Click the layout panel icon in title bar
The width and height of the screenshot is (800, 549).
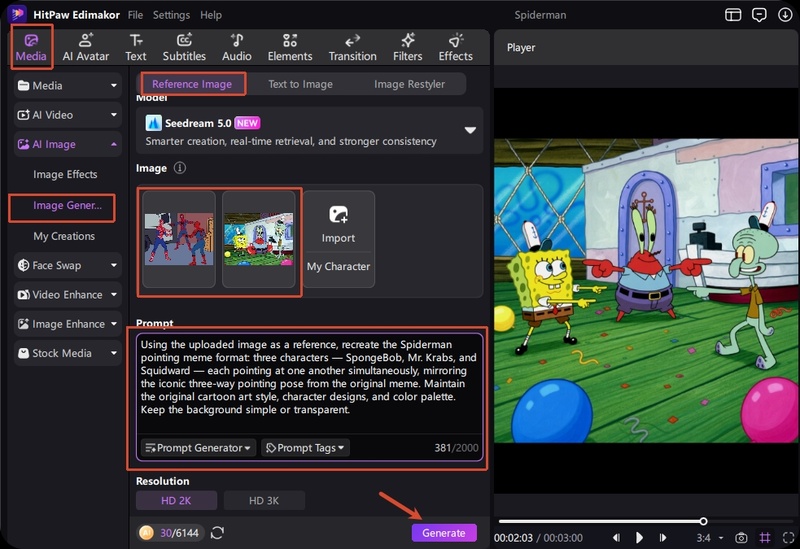click(x=733, y=15)
